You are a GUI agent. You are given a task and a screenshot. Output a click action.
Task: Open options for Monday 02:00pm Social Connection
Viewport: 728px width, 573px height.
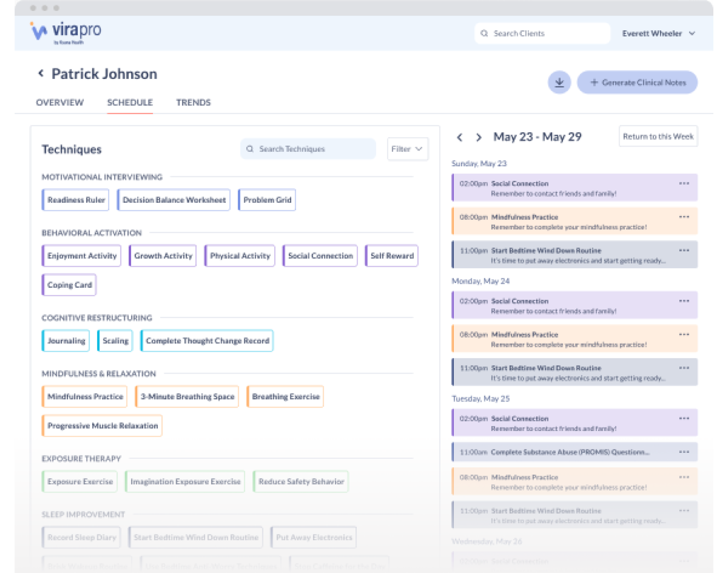click(x=684, y=301)
